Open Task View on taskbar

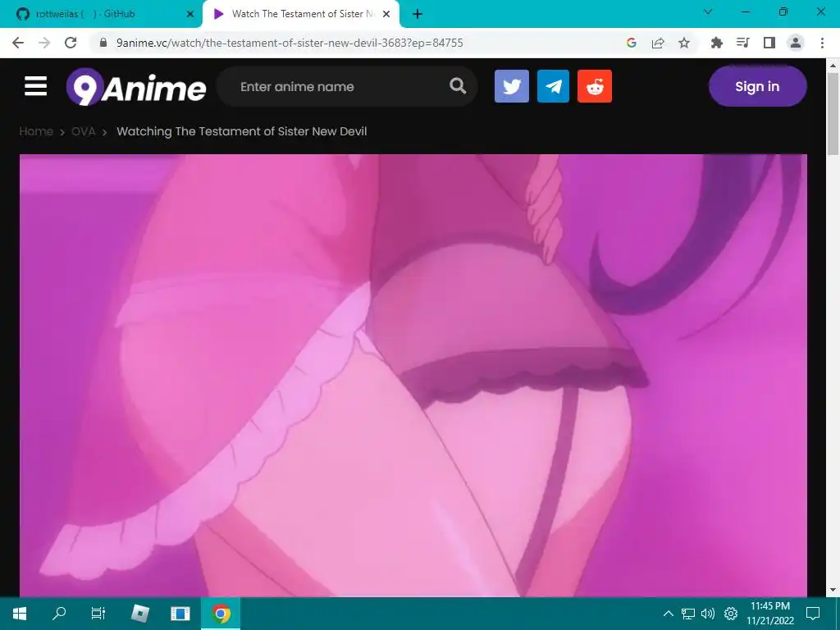[x=98, y=614]
